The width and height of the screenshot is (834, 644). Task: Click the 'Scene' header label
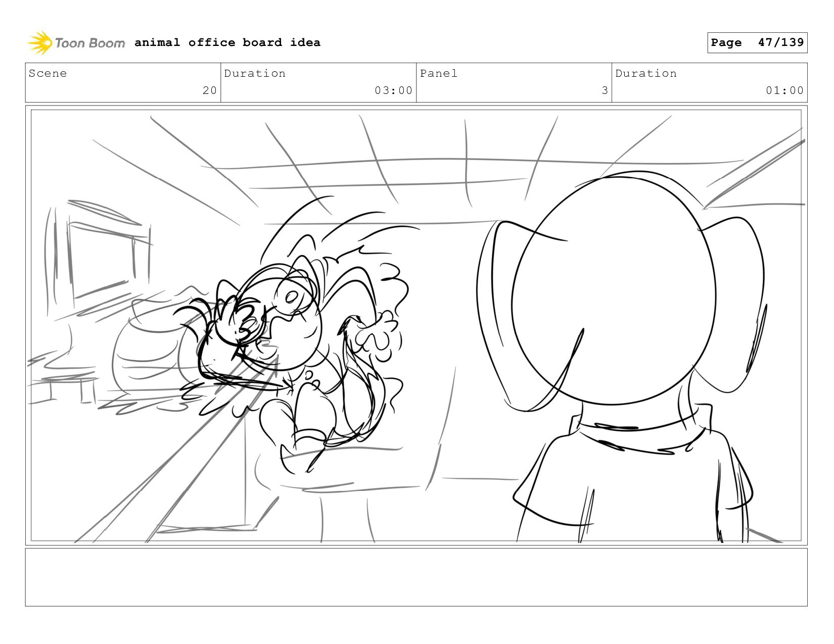click(48, 73)
